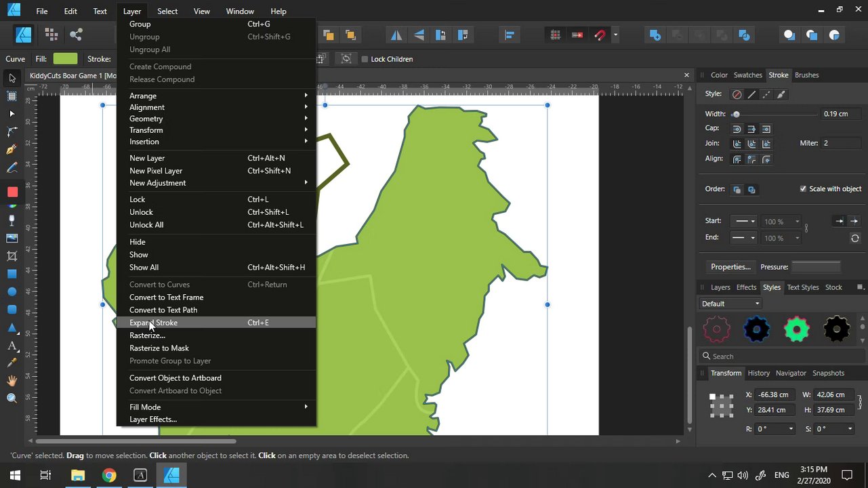Screen dimensions: 868x488
Task: Swap the start and end arrowheads
Action: pos(854,239)
